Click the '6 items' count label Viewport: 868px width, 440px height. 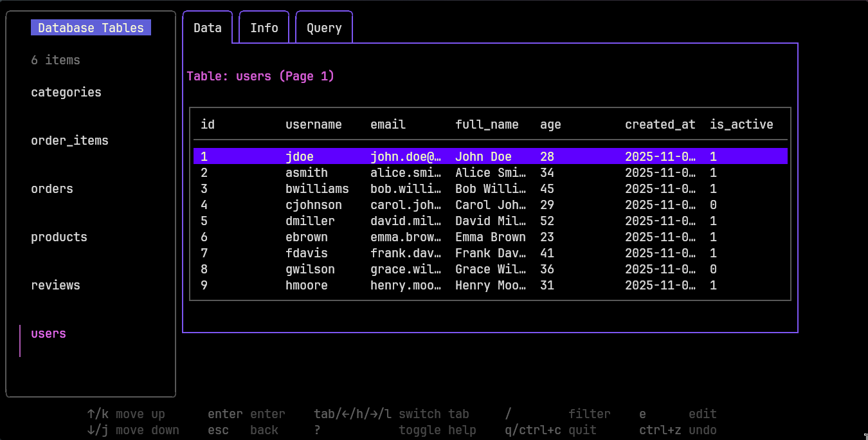tap(55, 60)
